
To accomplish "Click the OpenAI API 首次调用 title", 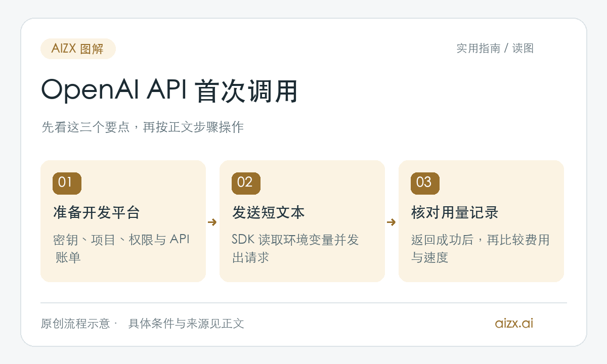I will [x=169, y=92].
